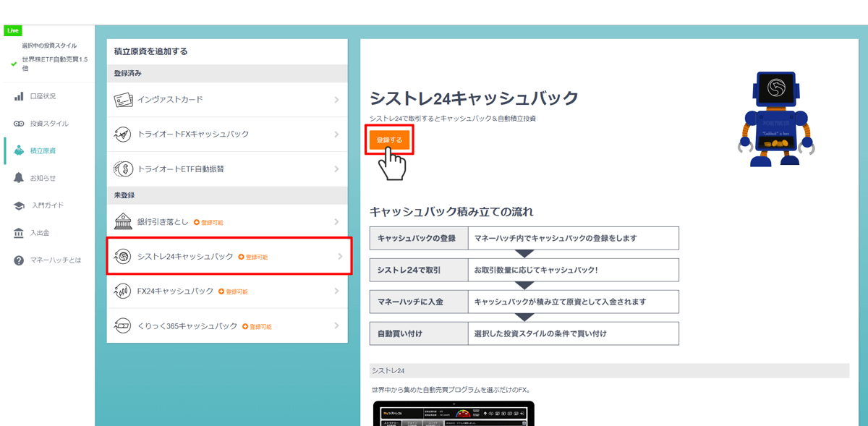The width and height of the screenshot is (868, 426).
Task: Click the シストレ24キャッシュバック page heading
Action: coord(474,98)
